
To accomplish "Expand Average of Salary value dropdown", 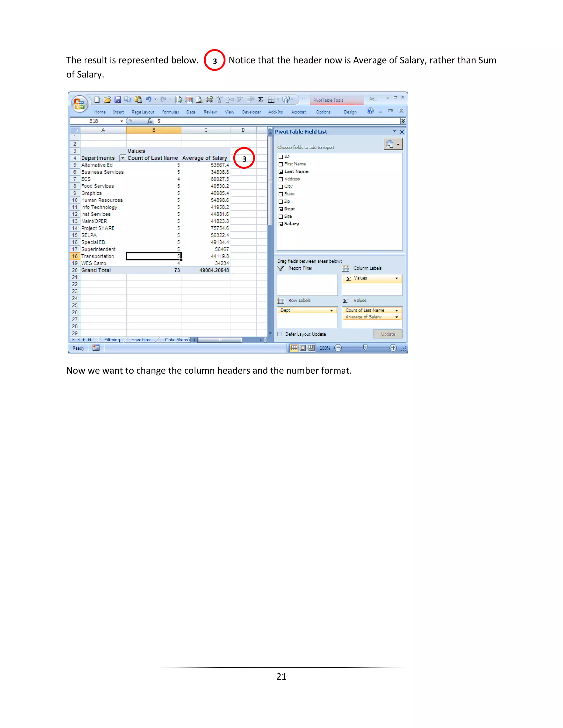I will (x=397, y=317).
